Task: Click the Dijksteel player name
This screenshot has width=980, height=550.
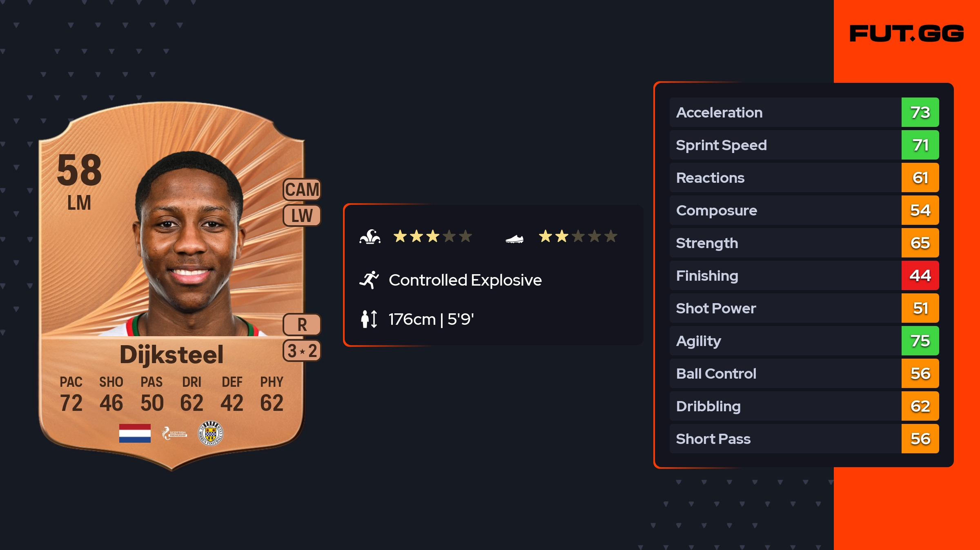Action: [171, 354]
